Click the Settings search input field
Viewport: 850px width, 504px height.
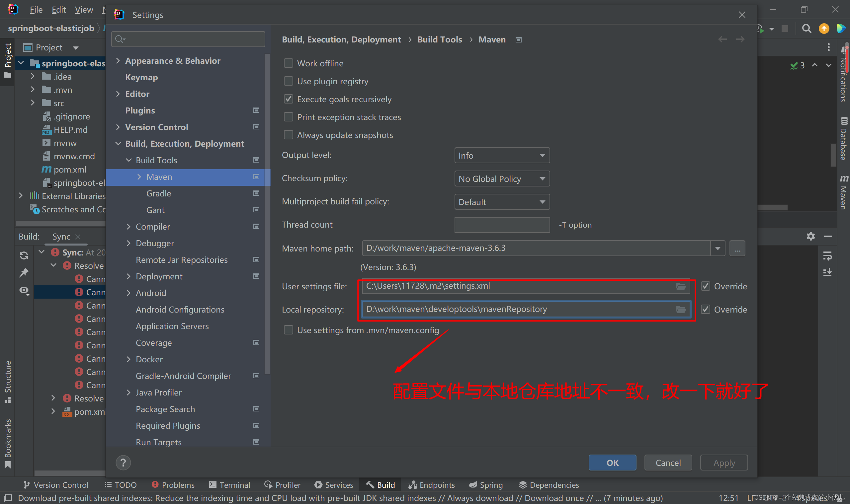(x=188, y=39)
